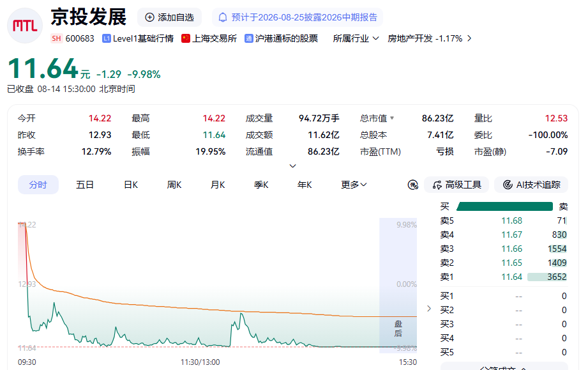Click the 上海交易所 label
Image resolution: width=588 pixels, height=370 pixels.
coord(215,38)
